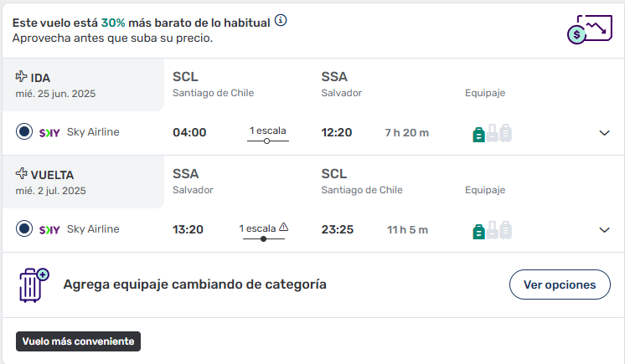Image resolution: width=625 pixels, height=364 pixels.
Task: Click the stopover dot on return flight line
Action: coord(263,239)
